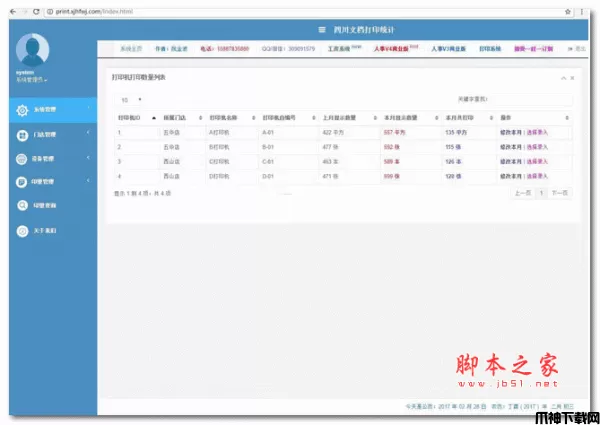Screen dimensions: 600x425
Task: Sort by the 打印机名称 column header
Action: (232, 118)
